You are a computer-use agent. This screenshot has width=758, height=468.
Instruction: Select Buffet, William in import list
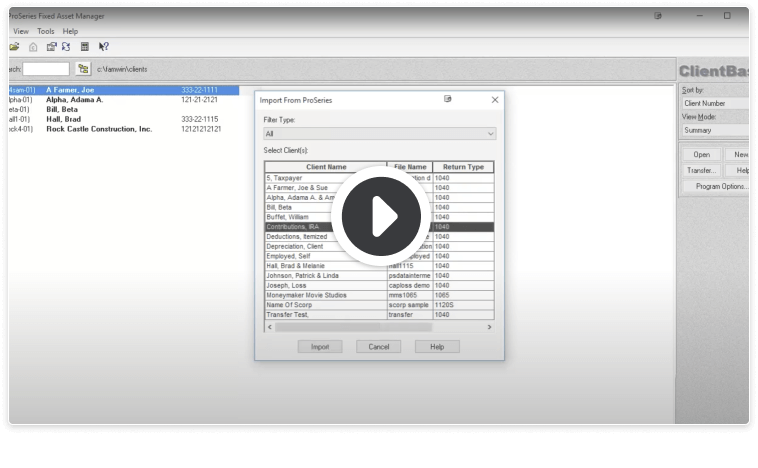coord(379,217)
